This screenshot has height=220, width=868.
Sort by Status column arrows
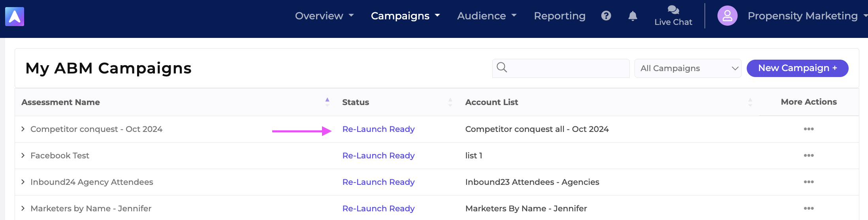pyautogui.click(x=450, y=102)
